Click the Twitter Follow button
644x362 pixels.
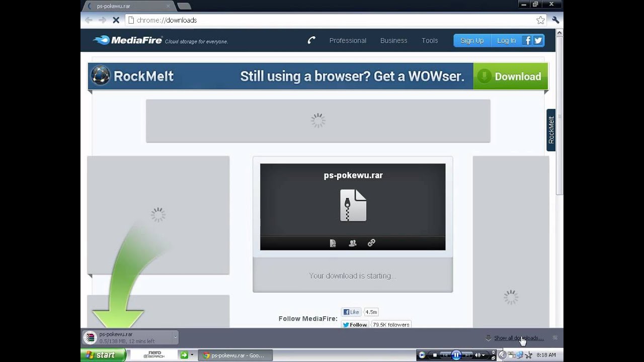[x=355, y=325]
